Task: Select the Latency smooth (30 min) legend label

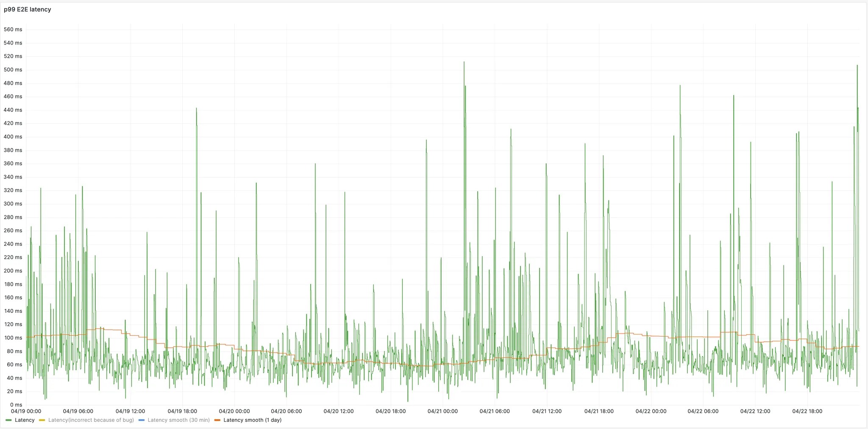Action: tap(178, 420)
